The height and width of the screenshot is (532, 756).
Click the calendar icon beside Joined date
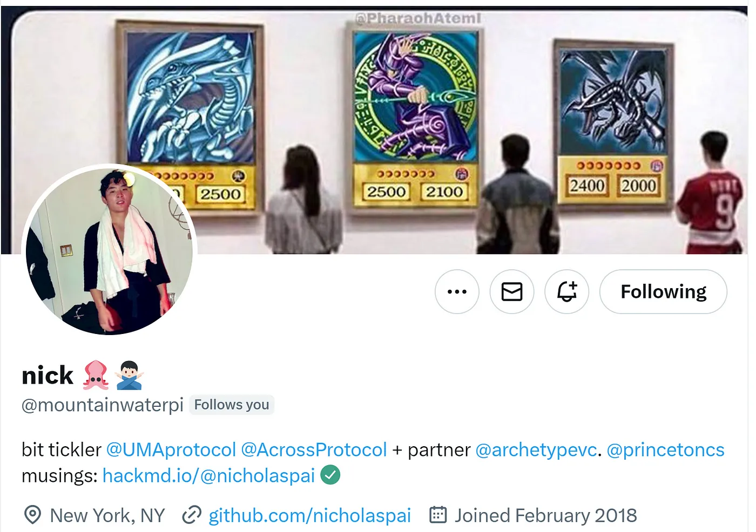(x=438, y=515)
